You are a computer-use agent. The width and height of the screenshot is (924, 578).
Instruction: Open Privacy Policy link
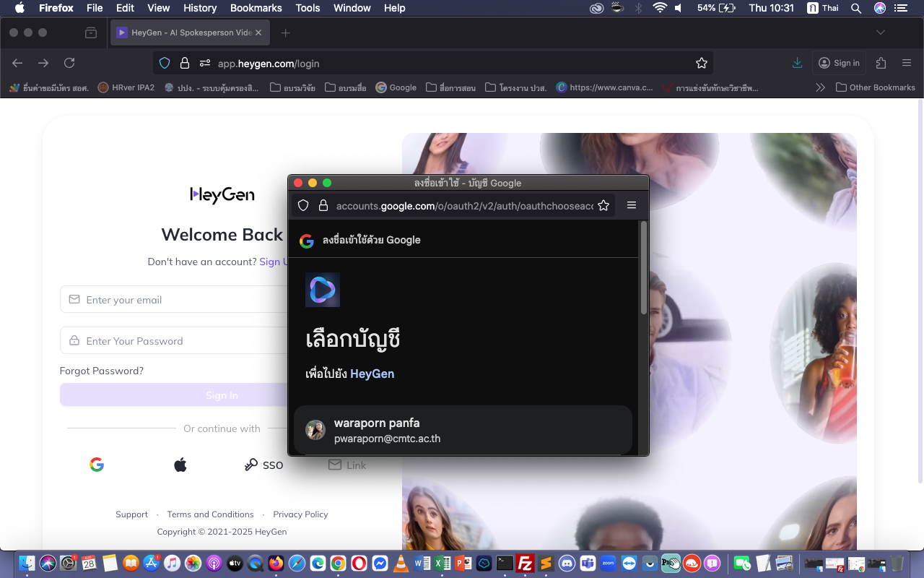tap(300, 514)
